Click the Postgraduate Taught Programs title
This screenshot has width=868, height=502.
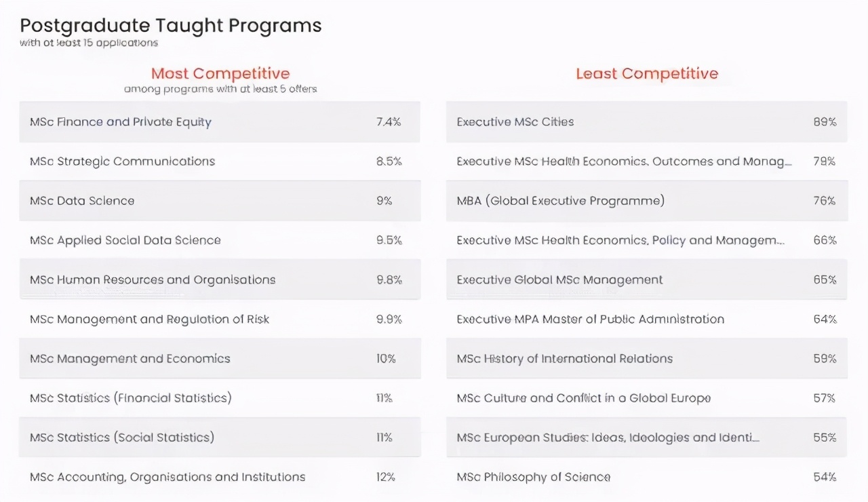[171, 26]
